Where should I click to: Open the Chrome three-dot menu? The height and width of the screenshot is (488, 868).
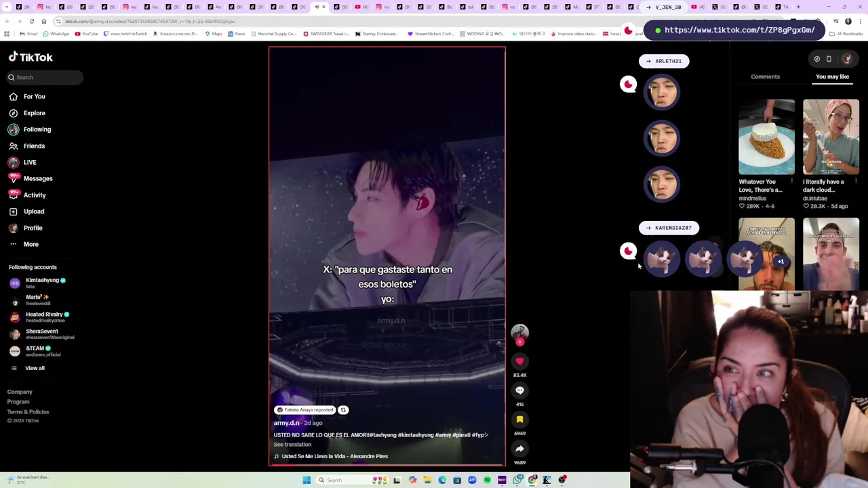(x=861, y=22)
